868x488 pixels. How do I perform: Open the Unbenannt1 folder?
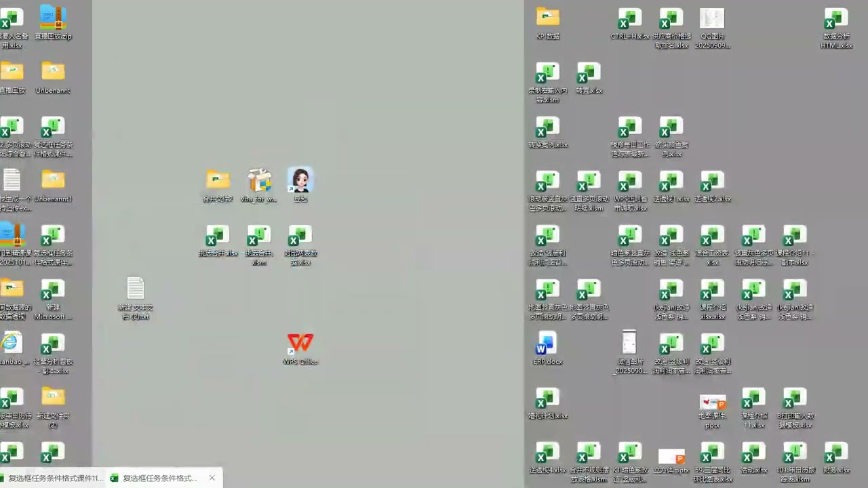pyautogui.click(x=53, y=186)
